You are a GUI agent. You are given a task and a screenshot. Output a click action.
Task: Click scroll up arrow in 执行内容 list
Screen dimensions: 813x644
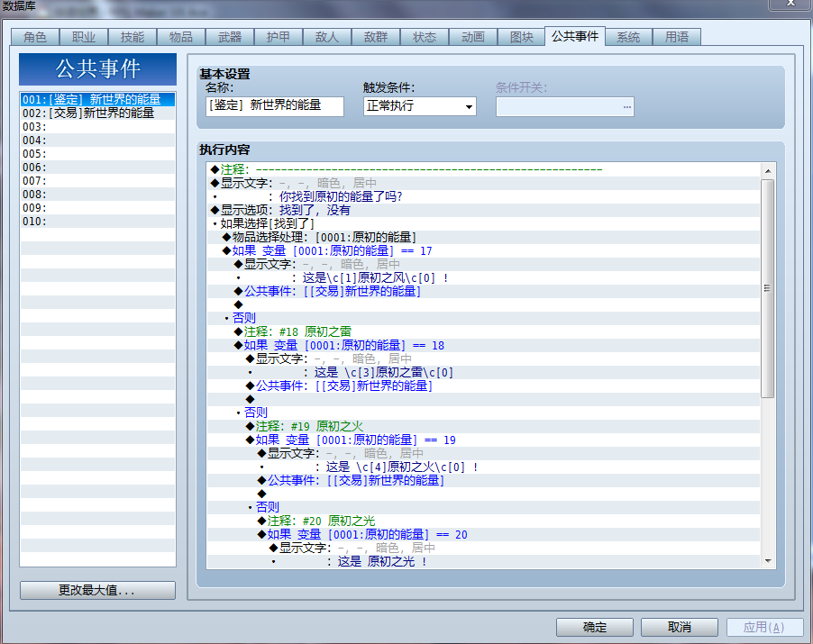768,170
